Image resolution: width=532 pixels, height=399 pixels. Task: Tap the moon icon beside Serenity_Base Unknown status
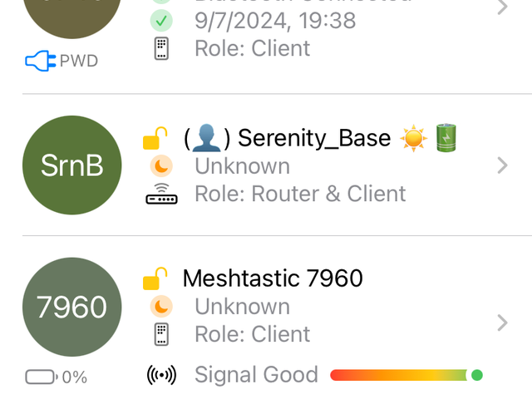tap(162, 166)
